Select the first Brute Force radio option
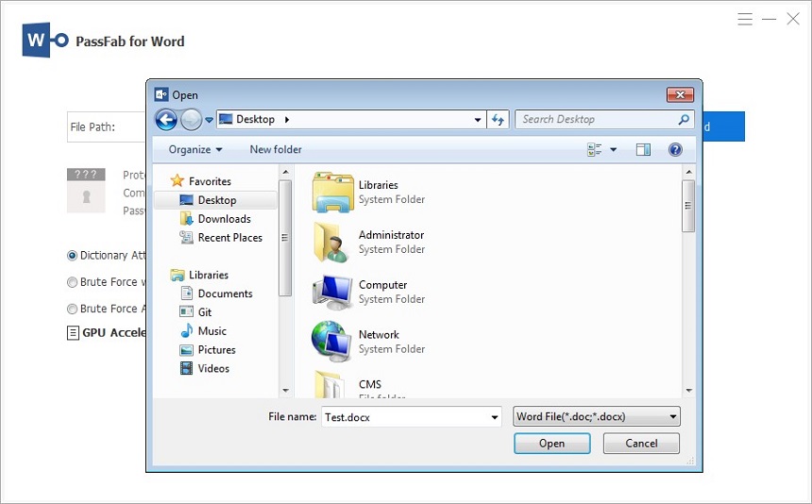Image resolution: width=812 pixels, height=504 pixels. pyautogui.click(x=73, y=282)
